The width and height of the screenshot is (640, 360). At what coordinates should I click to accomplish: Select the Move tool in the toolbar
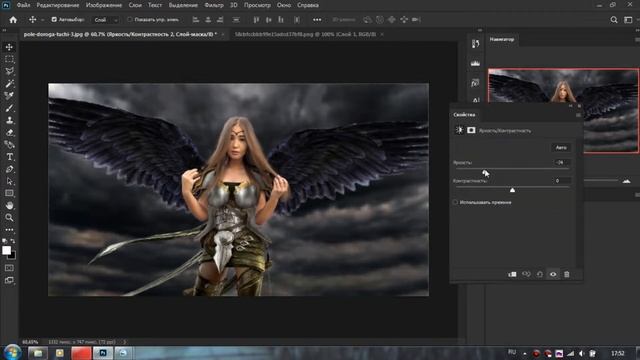[9, 47]
